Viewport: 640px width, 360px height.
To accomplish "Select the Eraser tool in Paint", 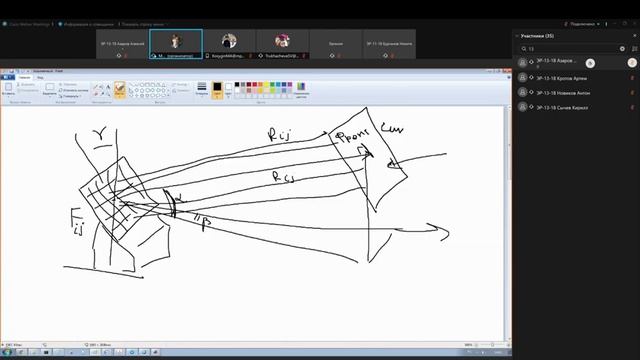I will tap(96, 93).
